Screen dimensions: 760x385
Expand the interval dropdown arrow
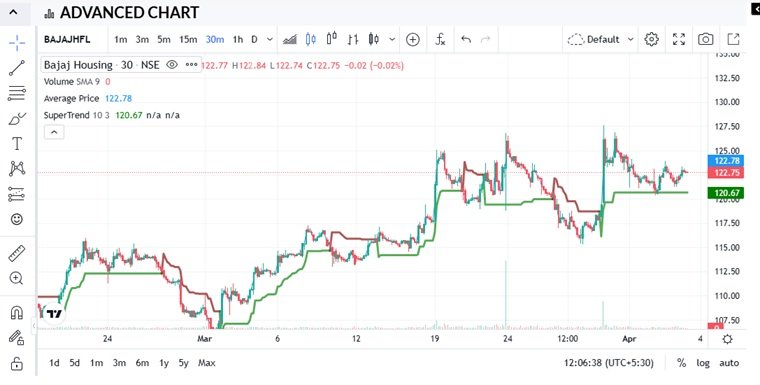[x=270, y=39]
